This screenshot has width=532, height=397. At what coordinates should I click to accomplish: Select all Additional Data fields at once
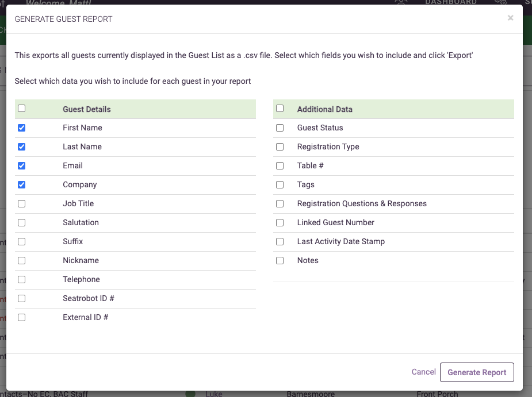[x=280, y=108]
